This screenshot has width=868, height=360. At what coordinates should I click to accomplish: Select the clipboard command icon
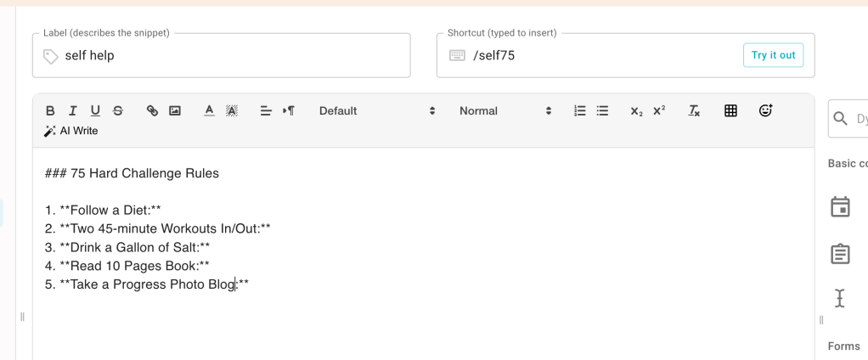point(840,254)
